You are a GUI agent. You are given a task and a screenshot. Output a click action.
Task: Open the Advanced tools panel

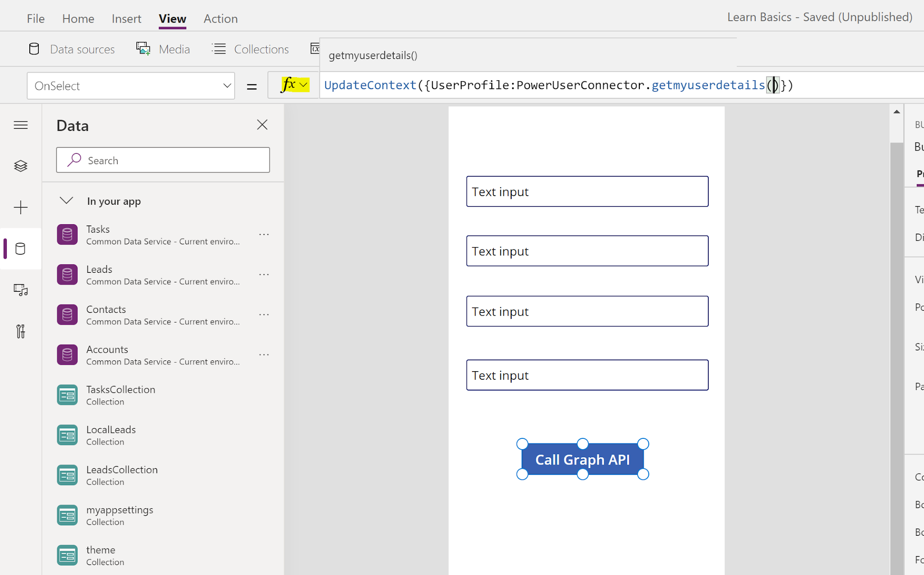pos(21,332)
